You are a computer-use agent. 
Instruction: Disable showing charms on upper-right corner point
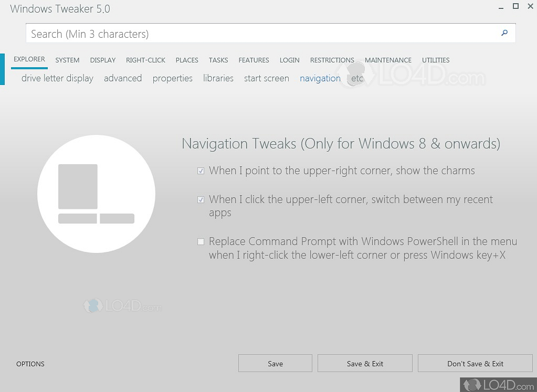201,171
